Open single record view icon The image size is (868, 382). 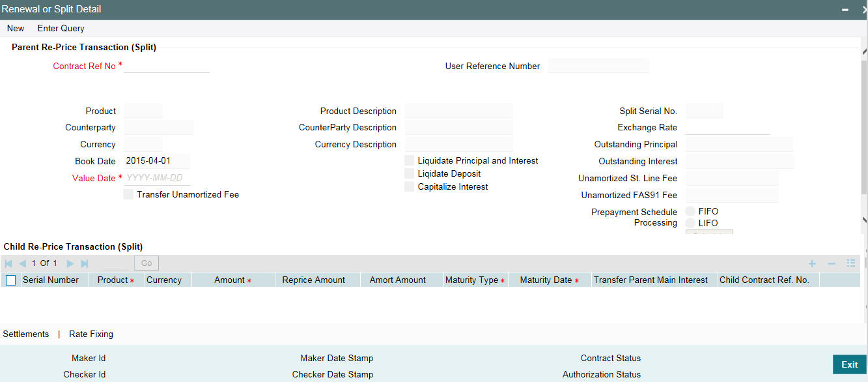pyautogui.click(x=850, y=263)
